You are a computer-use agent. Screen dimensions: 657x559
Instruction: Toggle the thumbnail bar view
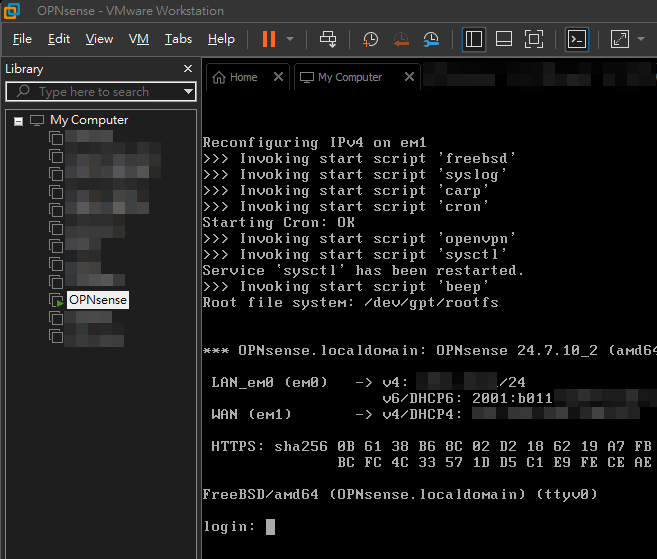(x=504, y=39)
